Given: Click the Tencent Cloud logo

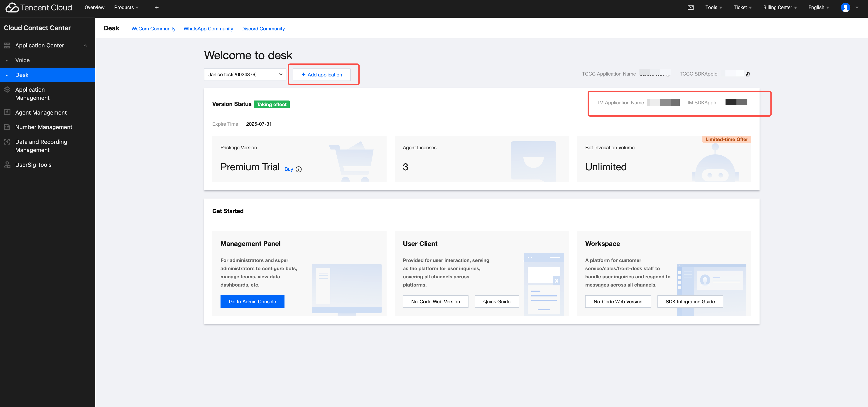Looking at the screenshot, I should click(x=39, y=7).
